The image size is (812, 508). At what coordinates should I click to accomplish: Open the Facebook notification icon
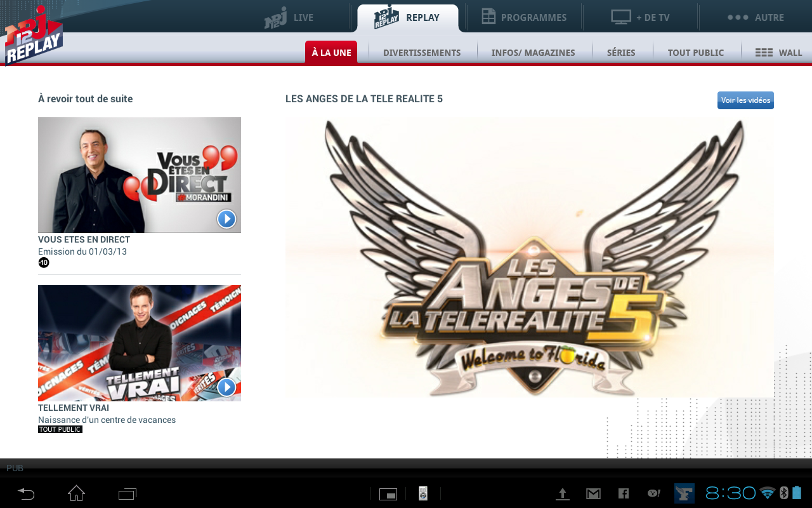[624, 493]
